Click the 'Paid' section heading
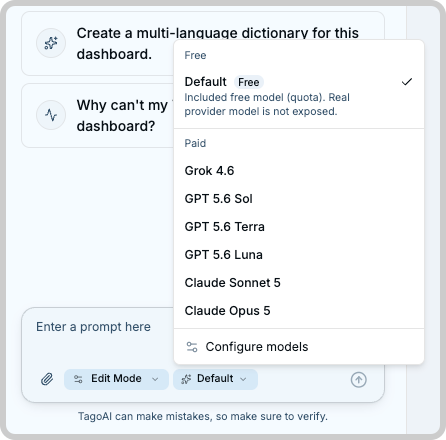Image resolution: width=446 pixels, height=440 pixels. pos(195,143)
